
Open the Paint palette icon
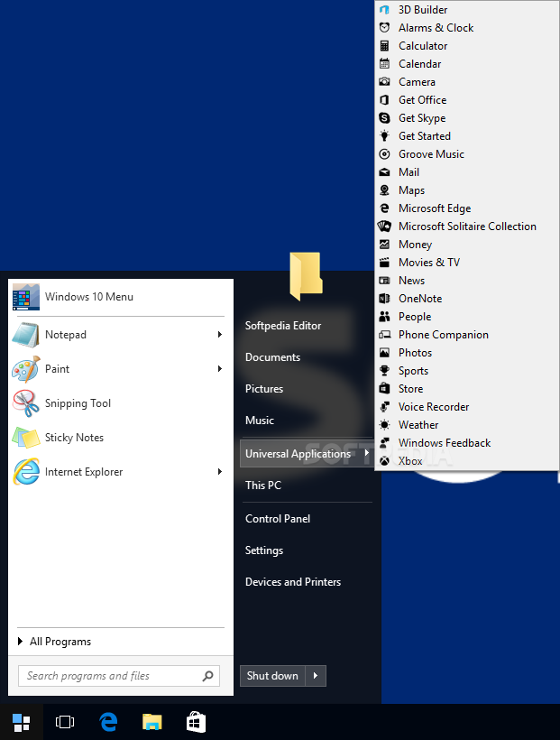(x=26, y=369)
